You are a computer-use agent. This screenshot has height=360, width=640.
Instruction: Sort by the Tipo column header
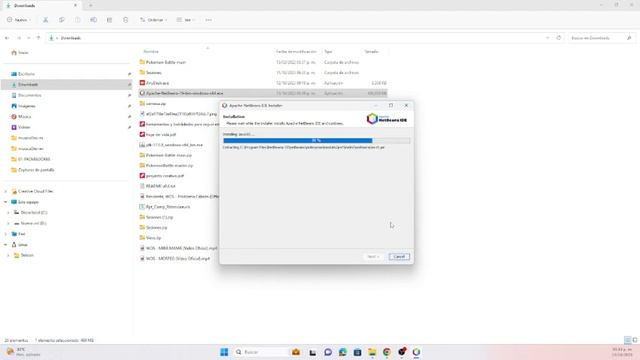[x=328, y=52]
